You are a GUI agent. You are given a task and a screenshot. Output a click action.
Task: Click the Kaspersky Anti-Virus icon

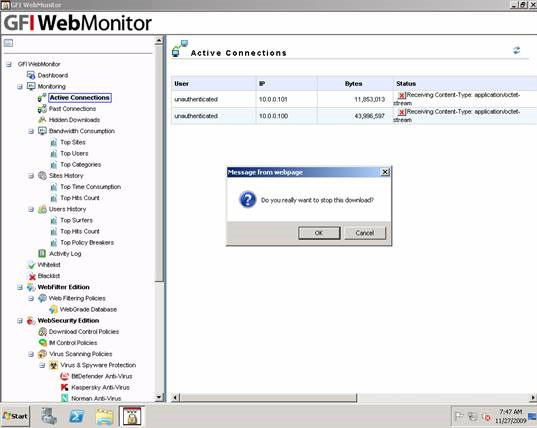click(x=64, y=387)
